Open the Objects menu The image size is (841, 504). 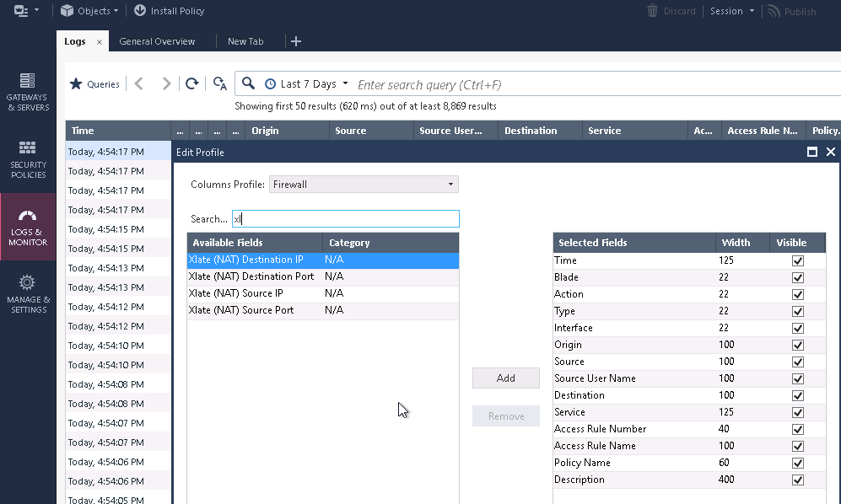pos(89,11)
